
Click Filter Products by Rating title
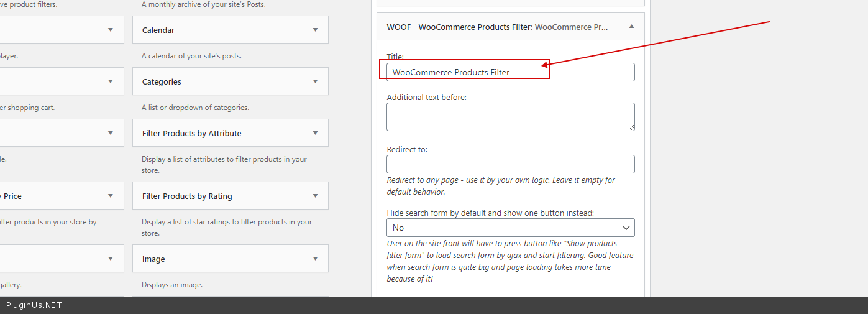187,196
